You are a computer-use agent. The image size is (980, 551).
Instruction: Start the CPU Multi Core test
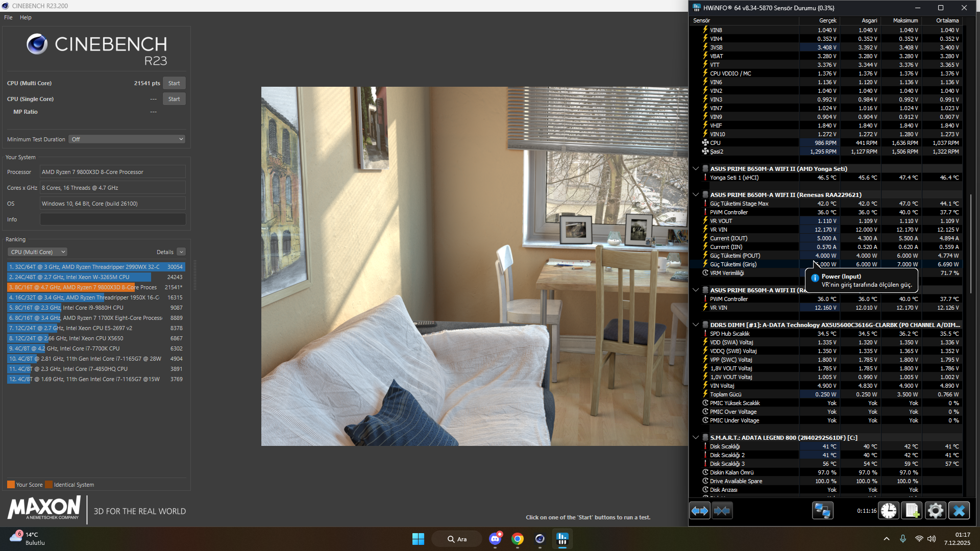(x=174, y=83)
